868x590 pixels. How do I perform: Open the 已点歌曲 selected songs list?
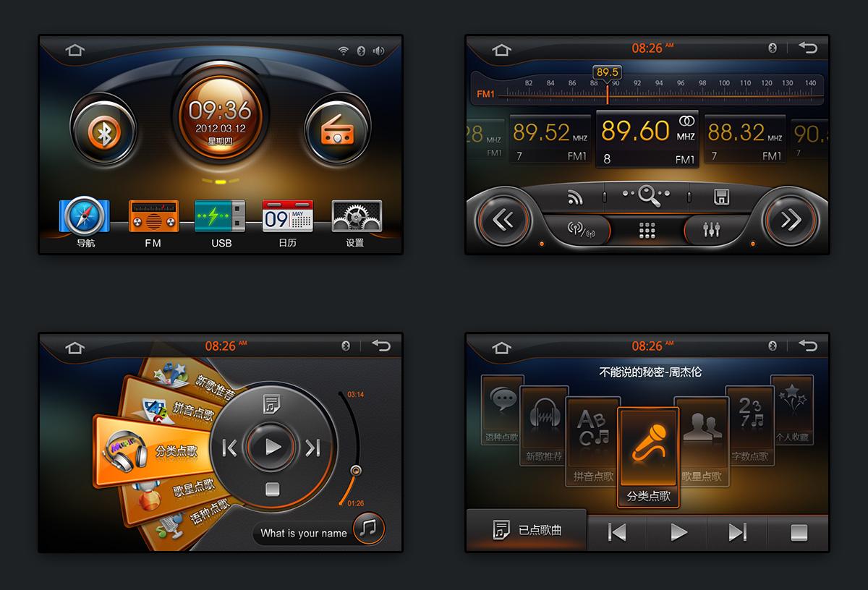527,531
